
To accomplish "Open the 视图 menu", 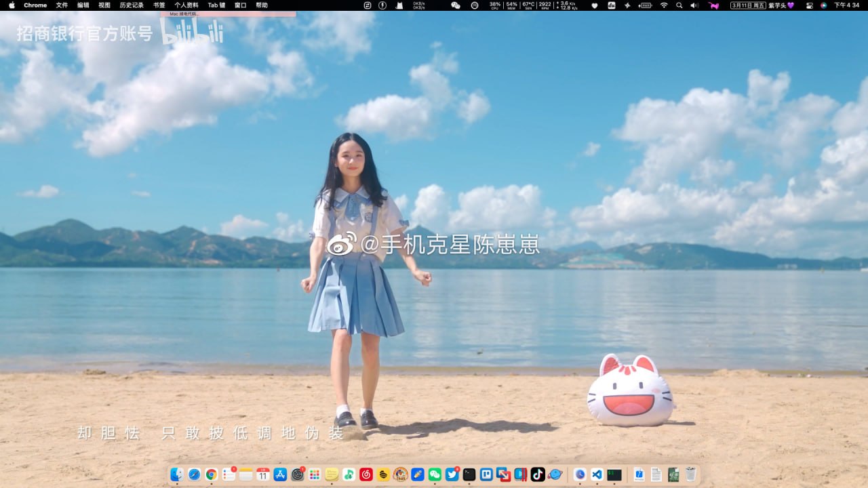I will coord(104,5).
